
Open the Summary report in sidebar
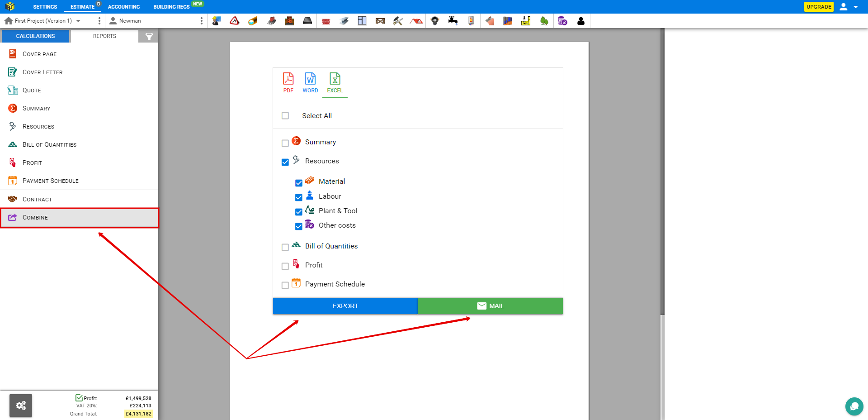[x=79, y=108]
